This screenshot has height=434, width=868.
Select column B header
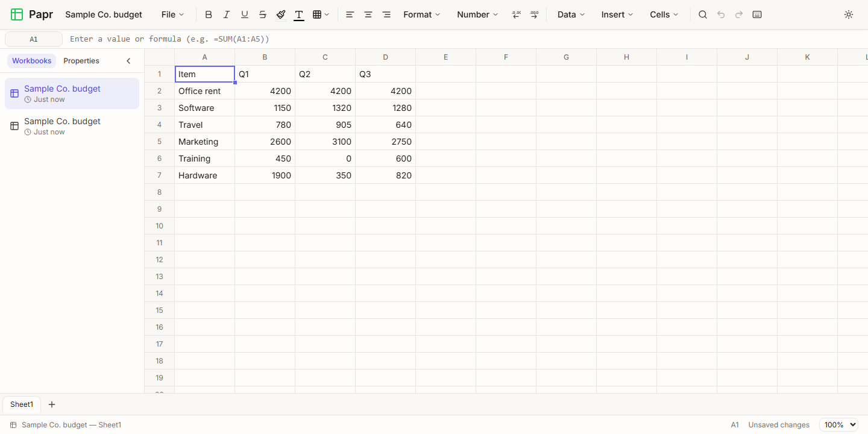(x=265, y=57)
